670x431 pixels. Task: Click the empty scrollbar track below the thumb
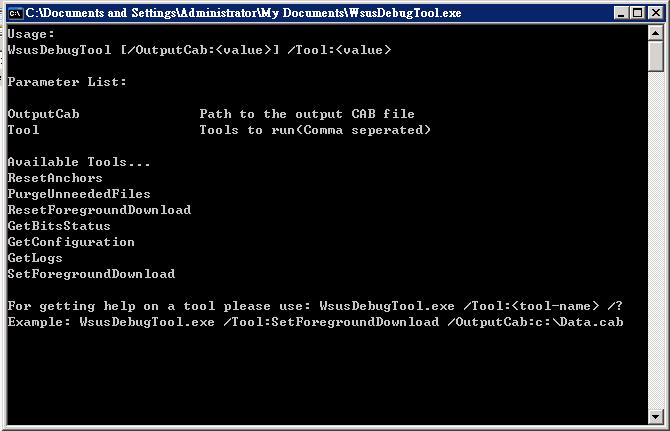point(655,239)
